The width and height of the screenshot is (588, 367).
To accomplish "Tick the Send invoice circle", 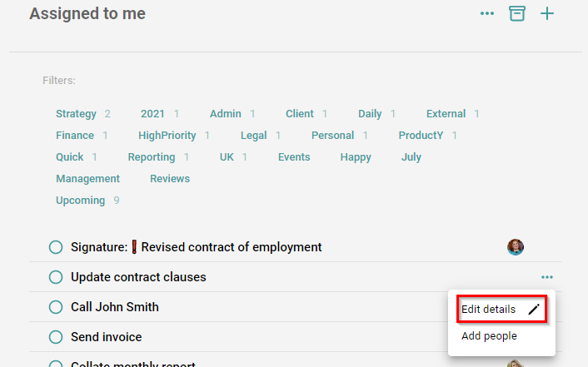I will (56, 337).
